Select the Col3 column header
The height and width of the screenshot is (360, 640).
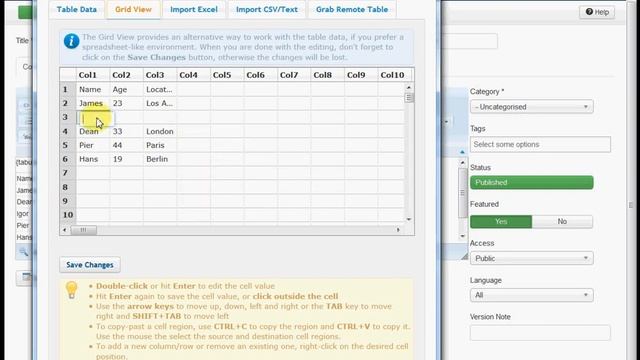pyautogui.click(x=160, y=75)
